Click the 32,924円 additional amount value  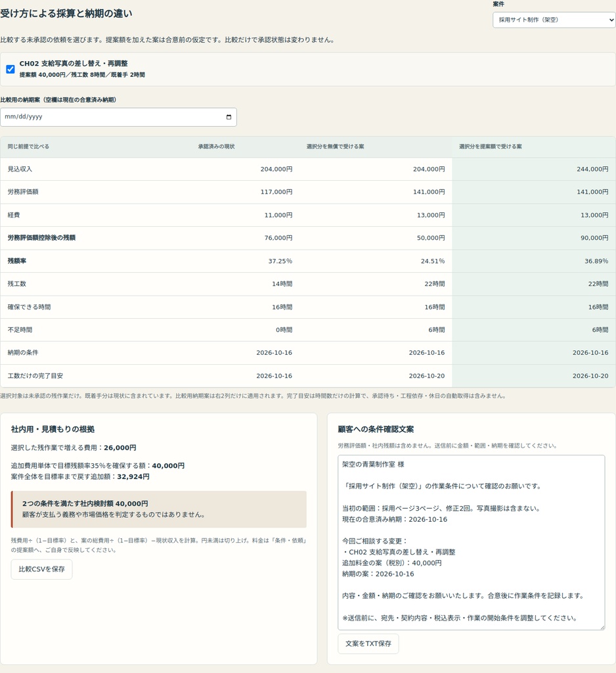[x=133, y=476]
